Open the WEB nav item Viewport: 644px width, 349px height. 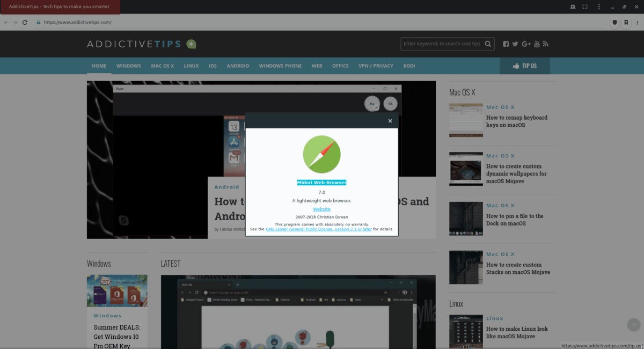pyautogui.click(x=317, y=66)
